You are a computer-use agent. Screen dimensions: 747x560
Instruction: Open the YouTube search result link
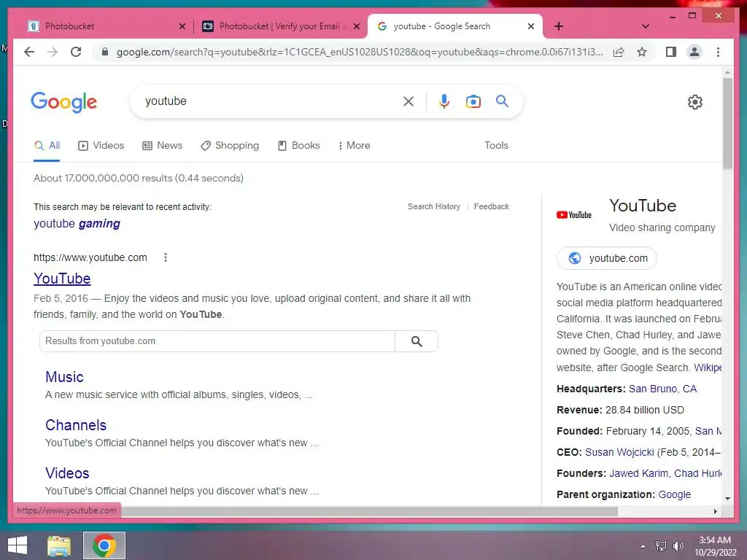pyautogui.click(x=62, y=279)
